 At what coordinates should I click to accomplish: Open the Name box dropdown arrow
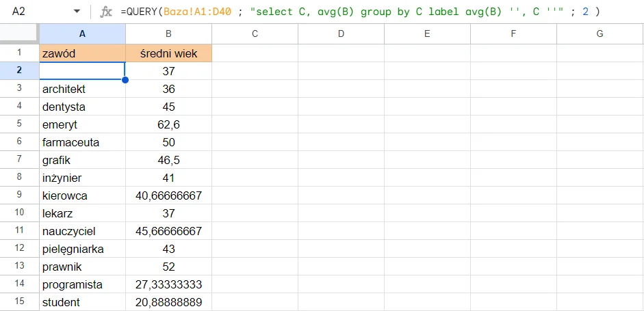76,12
